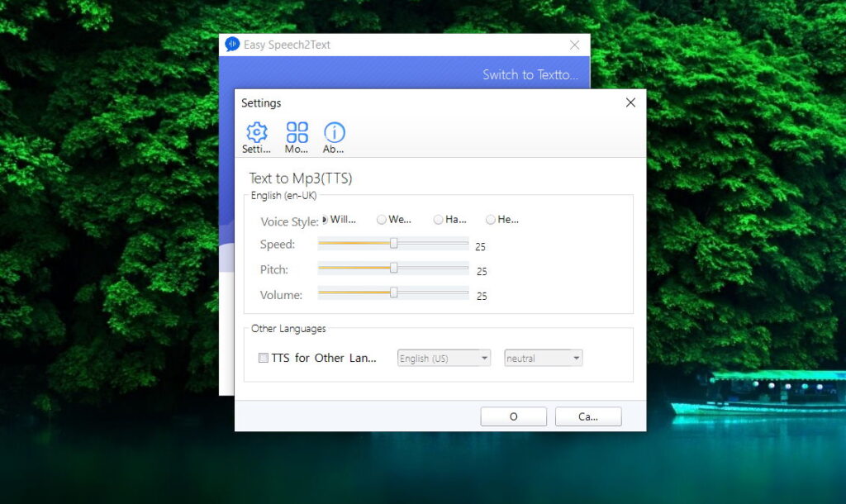
Task: Click the Volume value 25
Action: [482, 297]
